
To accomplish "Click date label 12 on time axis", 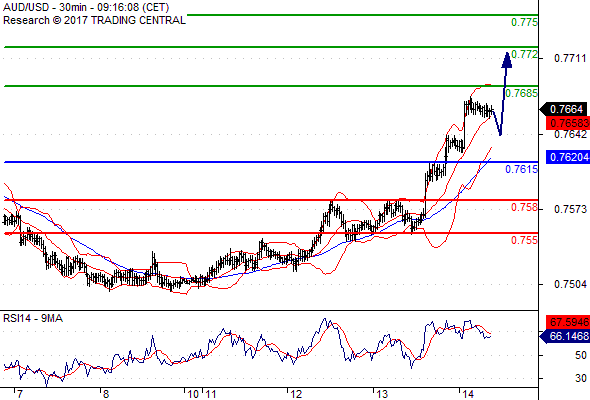I will tap(296, 394).
